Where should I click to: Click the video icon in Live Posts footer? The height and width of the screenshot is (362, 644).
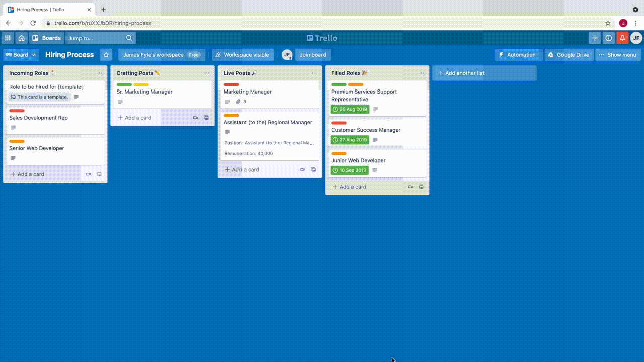coord(303,170)
